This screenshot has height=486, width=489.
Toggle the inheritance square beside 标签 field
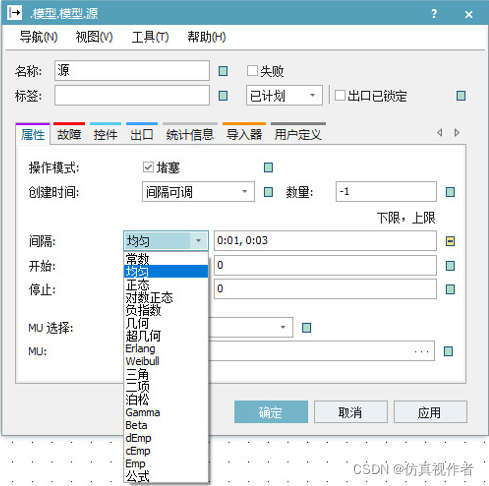223,96
